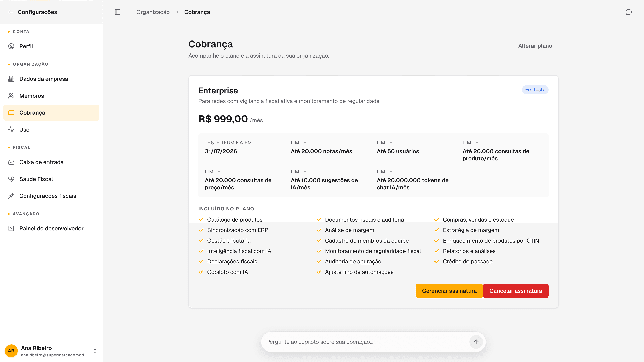Image resolution: width=644 pixels, height=362 pixels.
Task: Click 'Até 20.000 consultas de preço/mês'
Action: click(238, 184)
